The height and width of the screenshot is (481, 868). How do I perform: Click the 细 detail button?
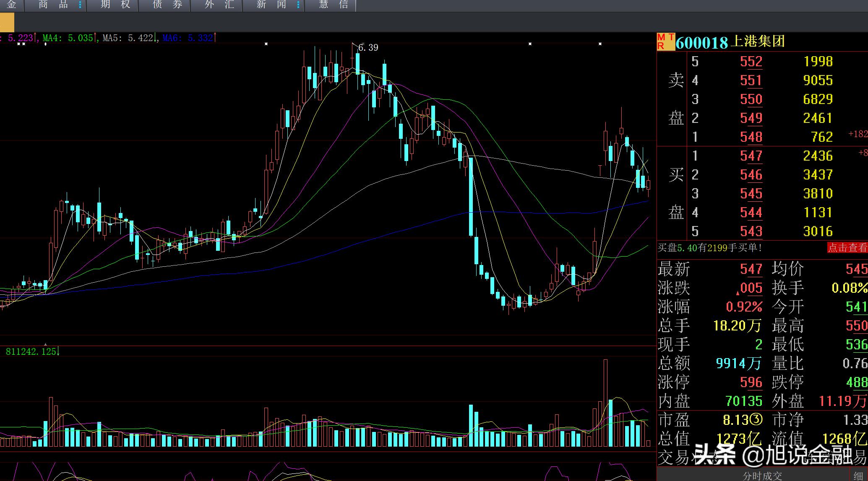point(858,476)
